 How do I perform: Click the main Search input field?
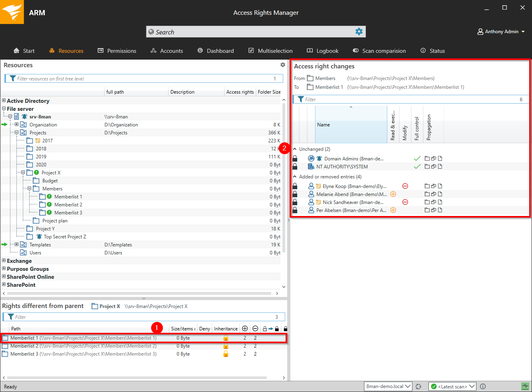tap(252, 32)
